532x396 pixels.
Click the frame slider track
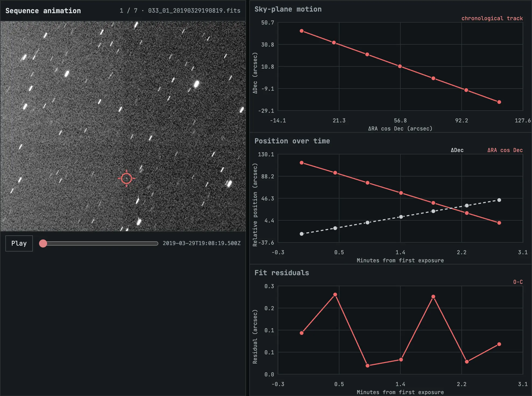coord(99,243)
